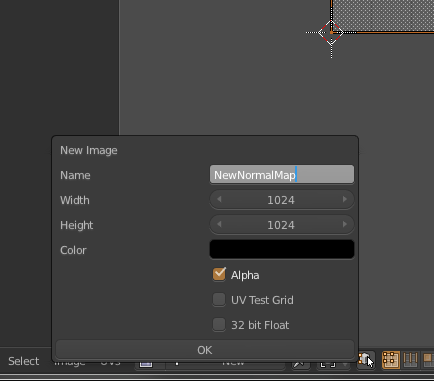Toggle UV sync selection icon
Image resolution: width=434 pixels, height=381 pixels.
coord(365,360)
